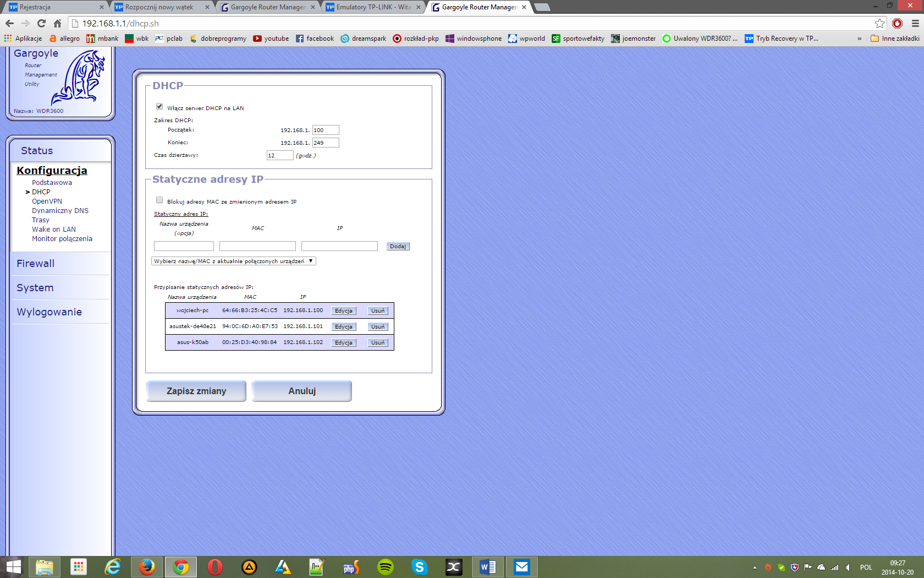
Task: Expand the Firewall menu section
Action: [35, 264]
